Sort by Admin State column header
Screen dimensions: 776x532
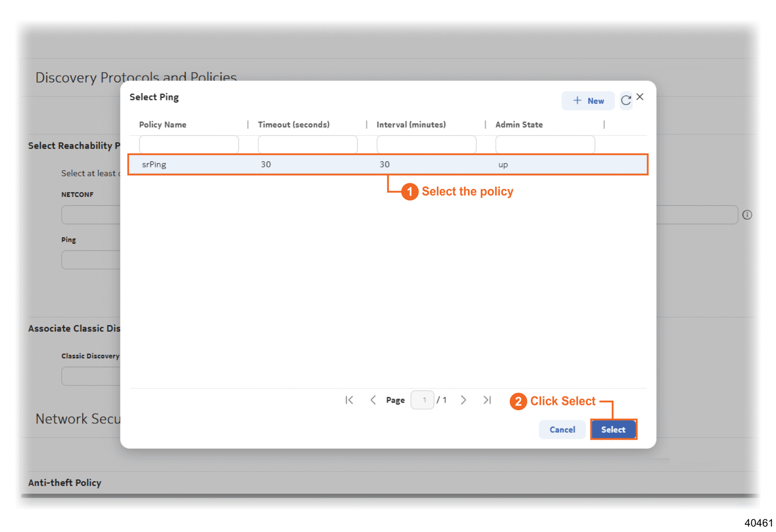(x=519, y=125)
